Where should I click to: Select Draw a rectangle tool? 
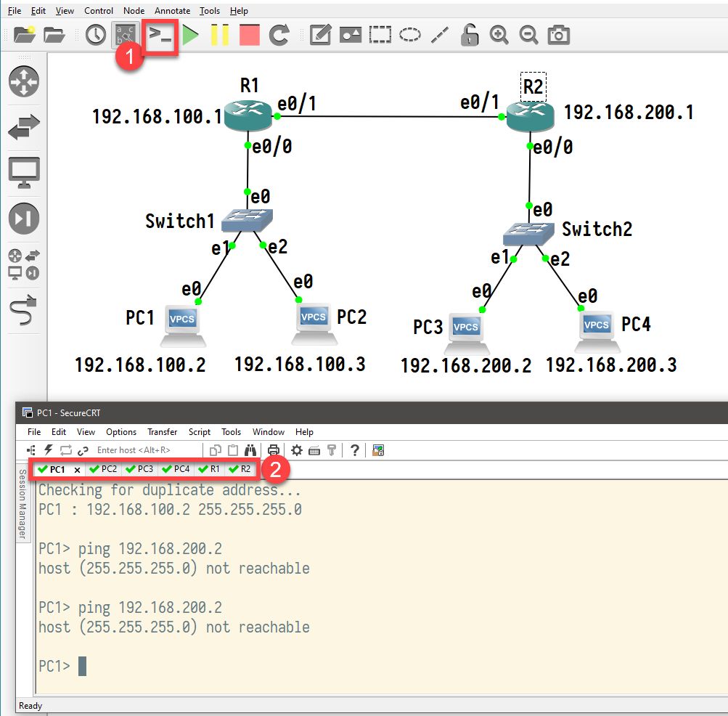click(380, 35)
